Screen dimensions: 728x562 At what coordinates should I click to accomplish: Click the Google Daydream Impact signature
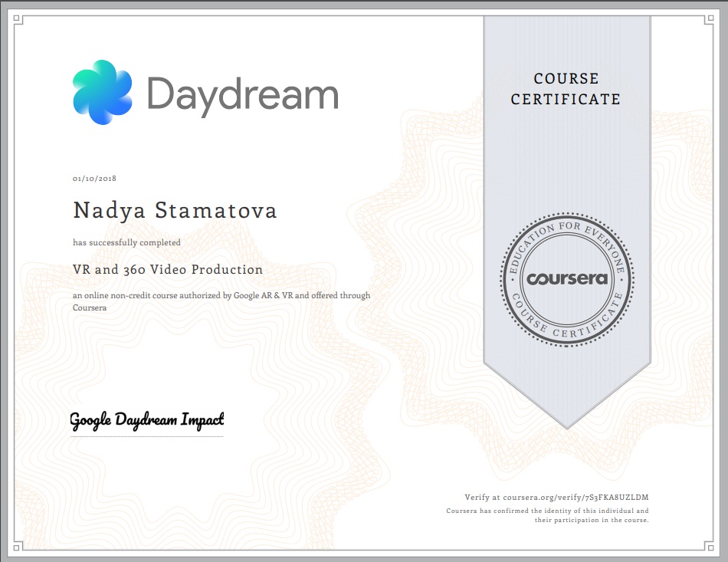[147, 420]
